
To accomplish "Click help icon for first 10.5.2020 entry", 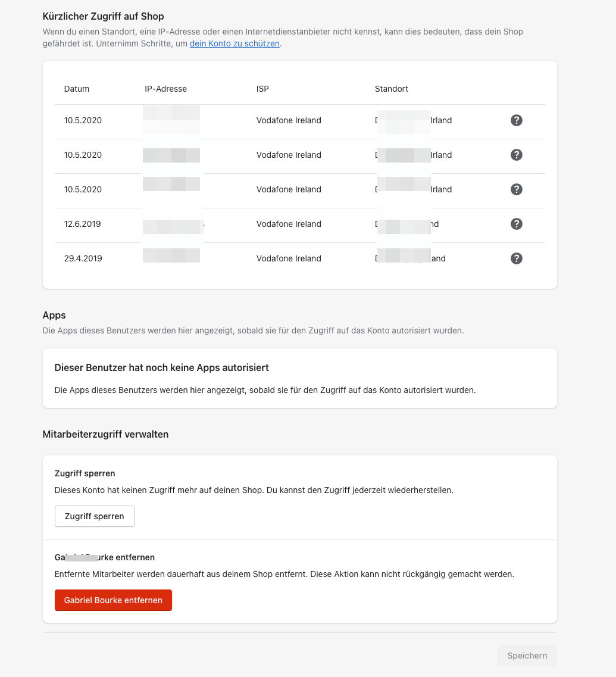I will point(517,120).
